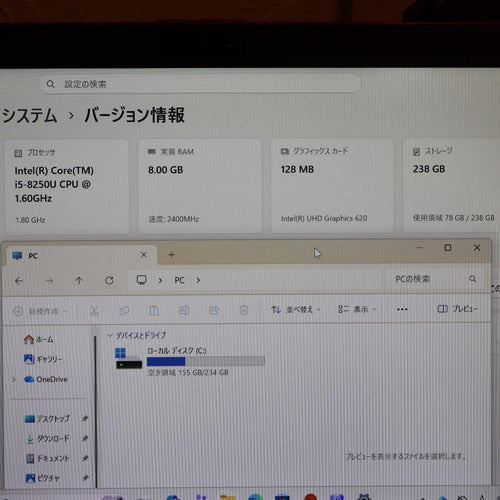Open ホーム in the navigation pane
Image resolution: width=500 pixels, height=500 pixels.
pyautogui.click(x=39, y=339)
